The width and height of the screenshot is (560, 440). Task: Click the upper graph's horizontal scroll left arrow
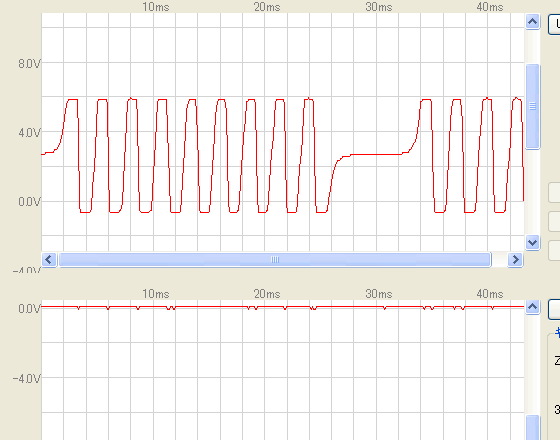[49, 260]
